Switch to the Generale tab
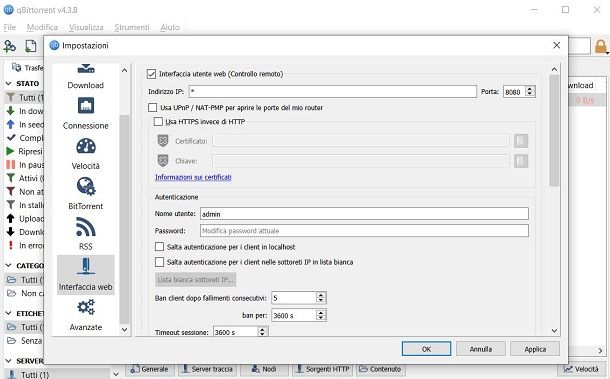Viewport: 610px width, 379px height. pos(150,369)
